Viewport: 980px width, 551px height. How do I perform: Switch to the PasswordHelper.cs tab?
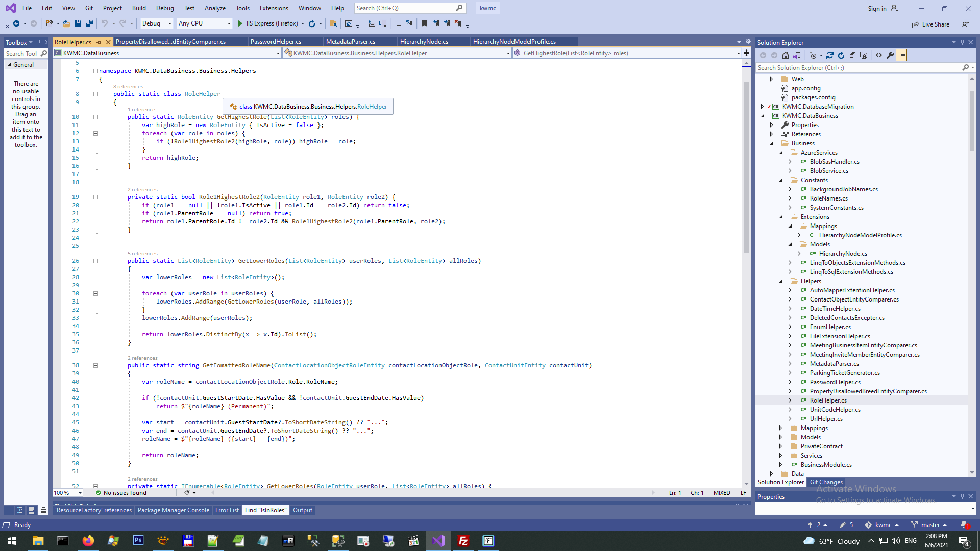tap(276, 42)
